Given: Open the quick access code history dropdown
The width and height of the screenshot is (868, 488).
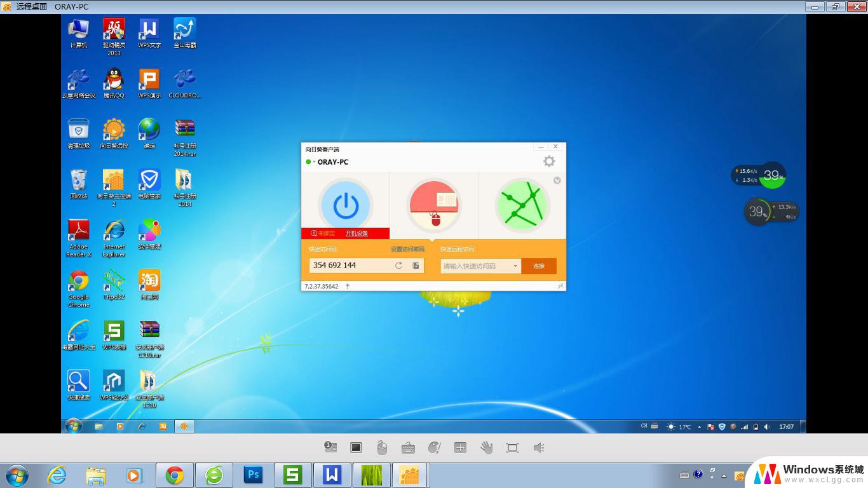Looking at the screenshot, I should point(515,266).
